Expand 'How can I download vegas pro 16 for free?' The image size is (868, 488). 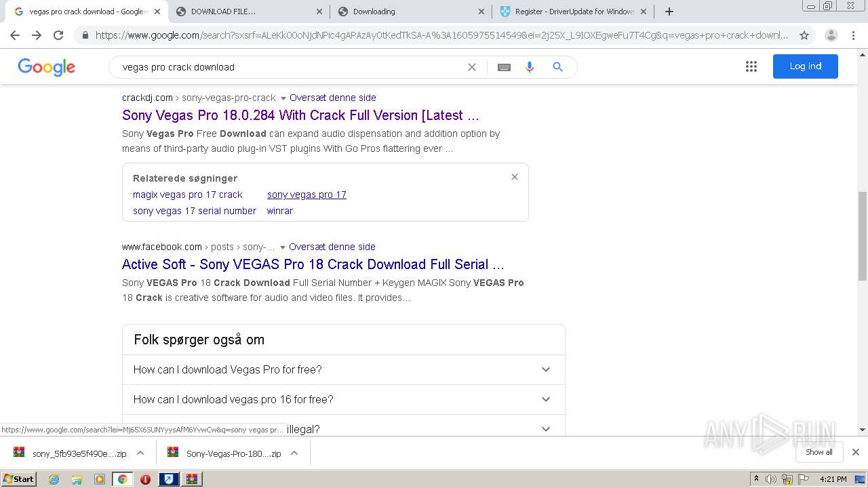[x=343, y=399]
